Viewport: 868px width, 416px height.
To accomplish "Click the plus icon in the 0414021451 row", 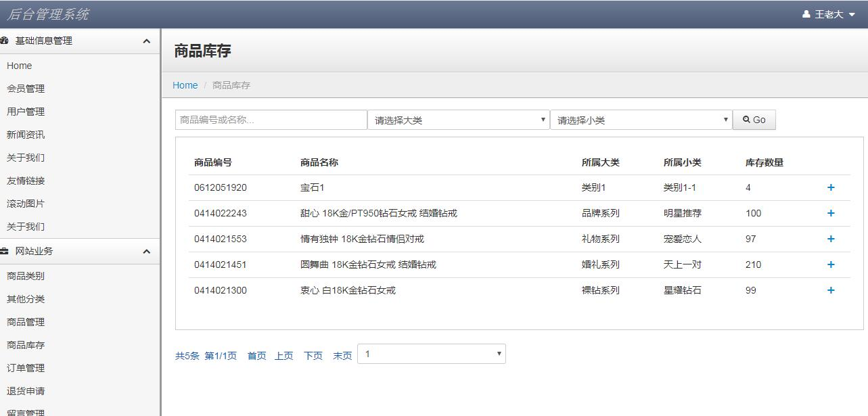I will [x=831, y=264].
